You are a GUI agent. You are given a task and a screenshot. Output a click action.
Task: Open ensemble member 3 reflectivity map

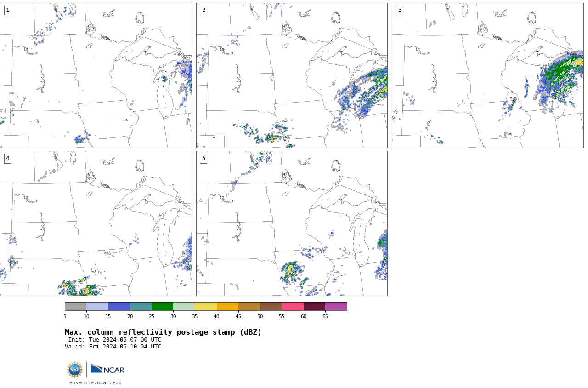pos(487,75)
